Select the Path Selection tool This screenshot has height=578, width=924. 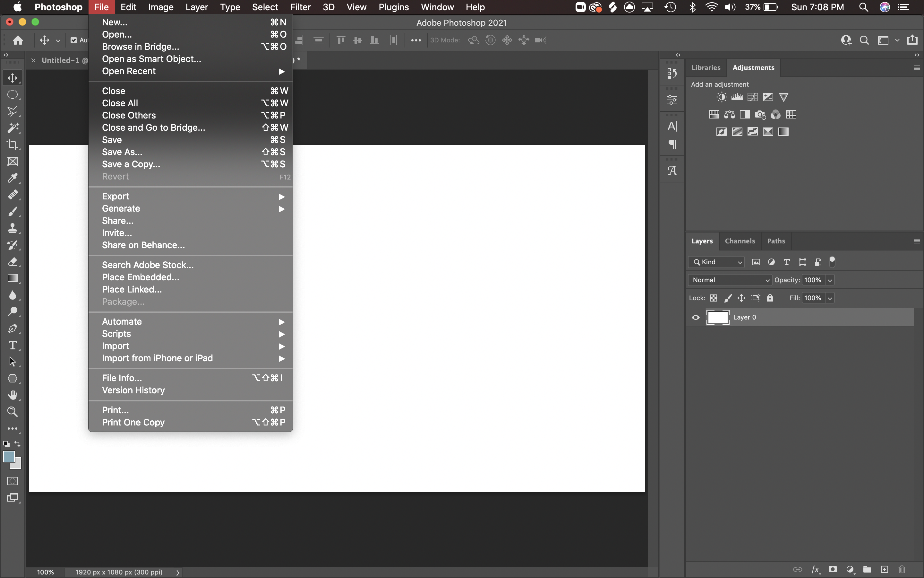click(x=13, y=362)
